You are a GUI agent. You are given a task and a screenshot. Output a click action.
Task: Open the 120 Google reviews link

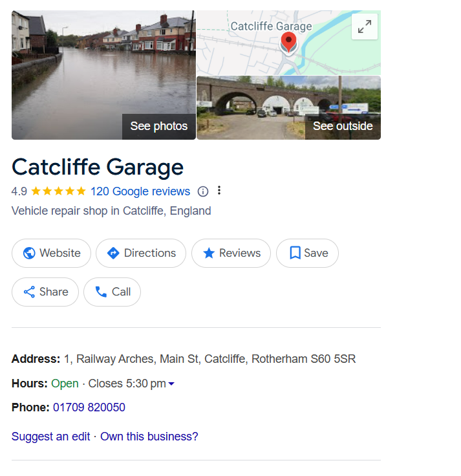click(140, 191)
